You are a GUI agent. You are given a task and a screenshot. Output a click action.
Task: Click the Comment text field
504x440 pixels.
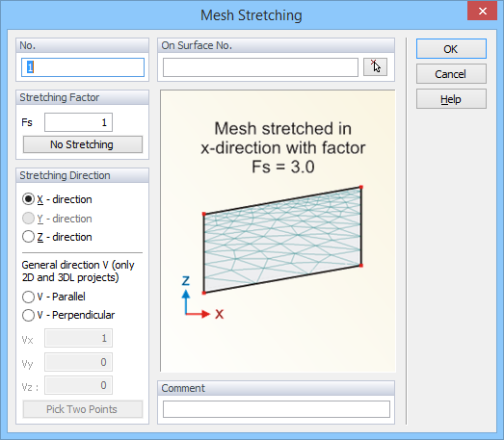[x=277, y=409]
